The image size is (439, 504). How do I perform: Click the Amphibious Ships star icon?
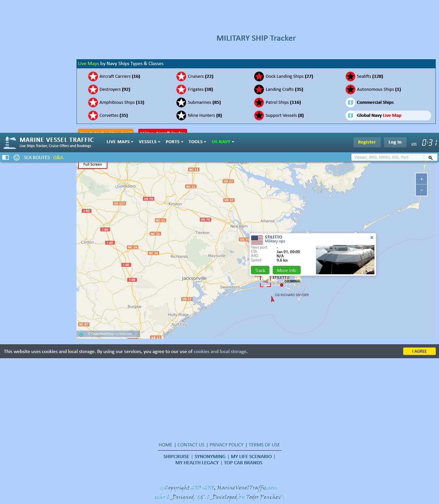(x=93, y=102)
